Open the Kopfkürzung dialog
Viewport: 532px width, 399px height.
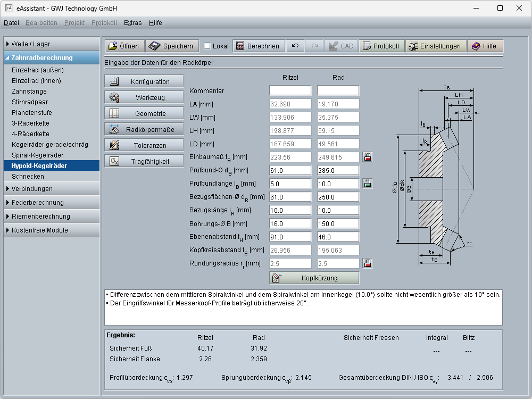pos(314,278)
